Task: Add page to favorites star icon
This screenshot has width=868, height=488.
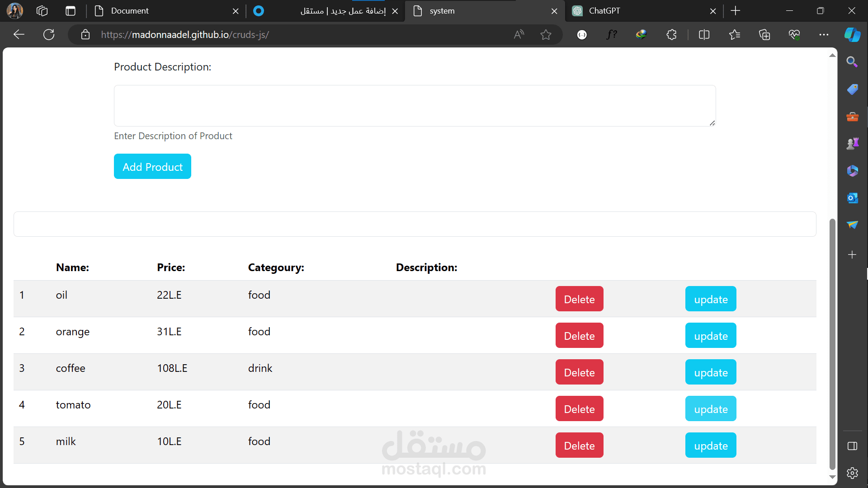Action: (x=546, y=35)
